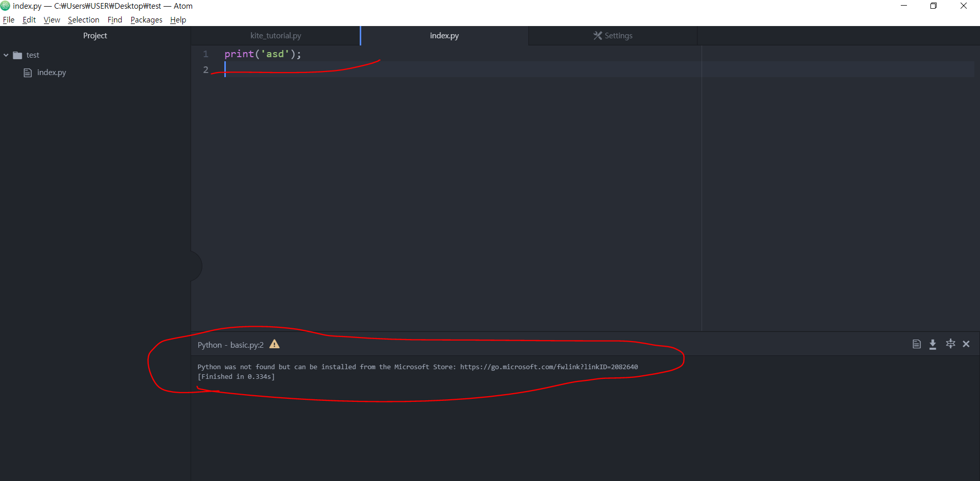The height and width of the screenshot is (481, 980).
Task: Click the test folder icon
Action: pyautogui.click(x=17, y=55)
